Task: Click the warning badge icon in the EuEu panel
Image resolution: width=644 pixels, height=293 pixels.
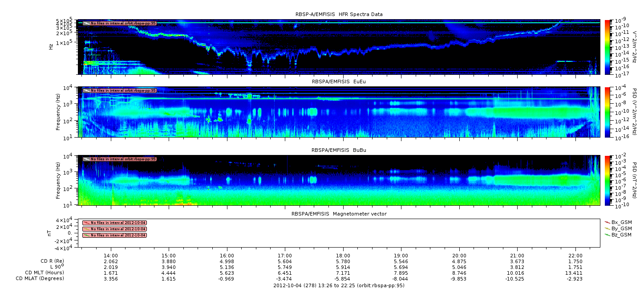Action: click(87, 90)
